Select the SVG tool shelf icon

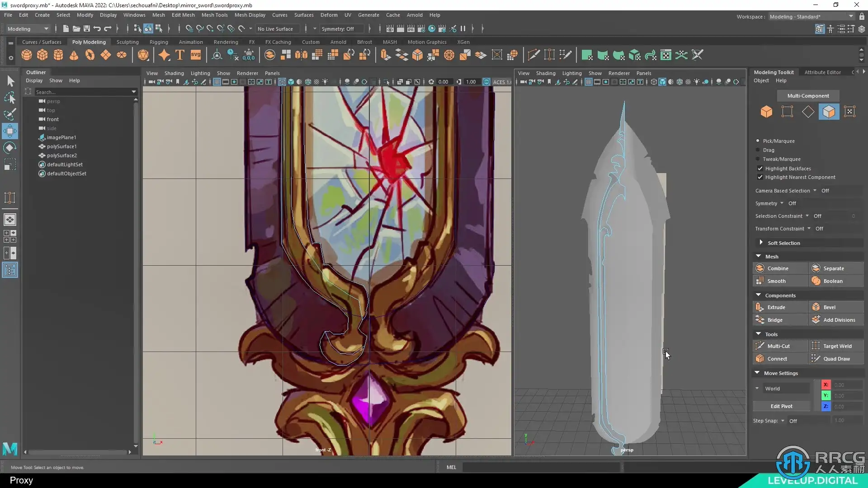(195, 55)
